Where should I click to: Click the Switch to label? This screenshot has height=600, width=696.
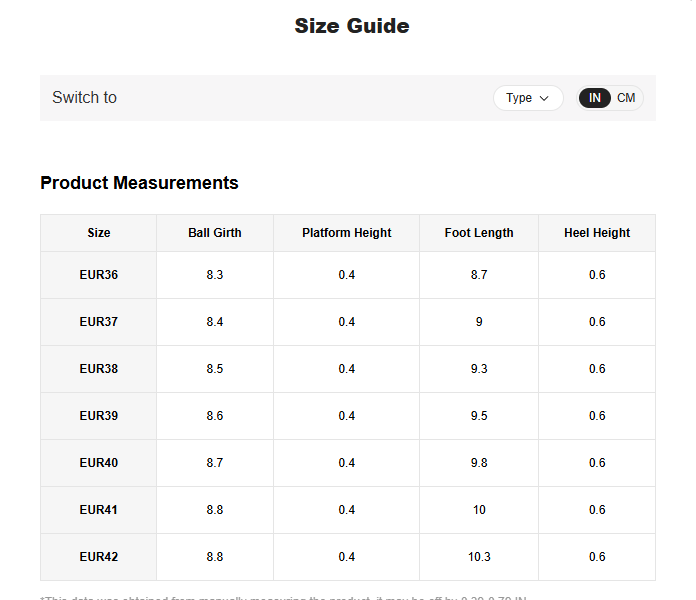(x=84, y=98)
